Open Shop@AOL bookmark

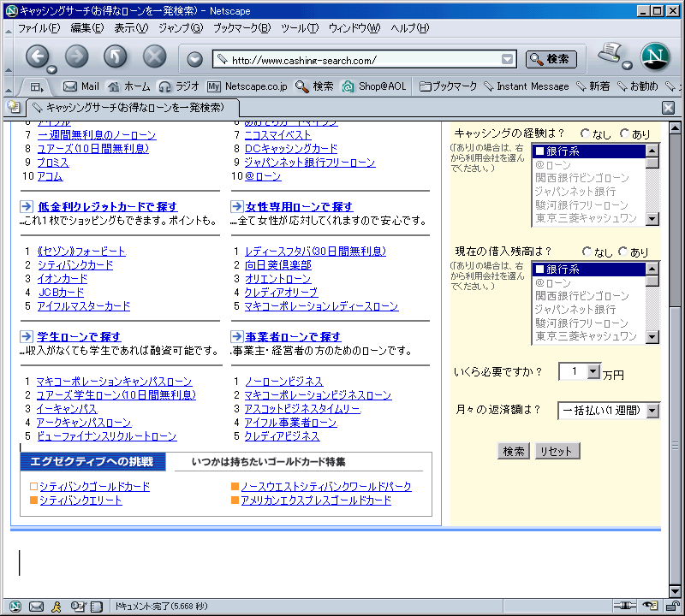click(374, 86)
